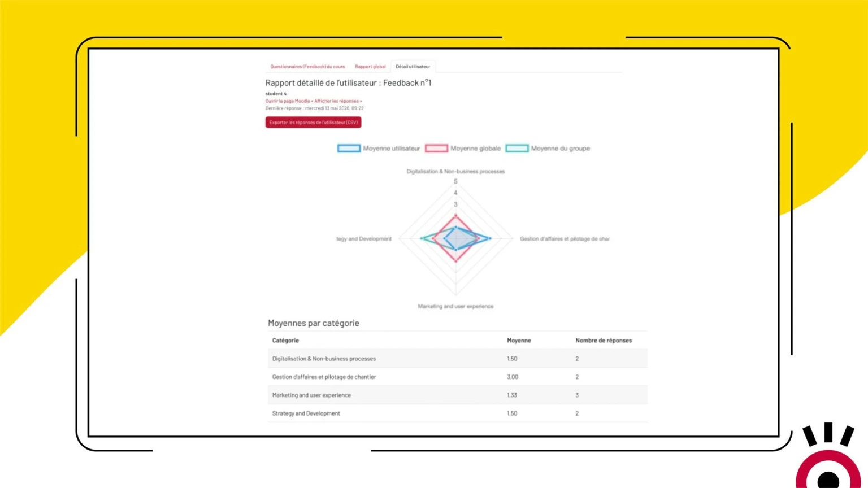Screen dimensions: 868x488
Task: Select the Gestion d'affaires et pilotage de chantier row
Action: click(458, 377)
